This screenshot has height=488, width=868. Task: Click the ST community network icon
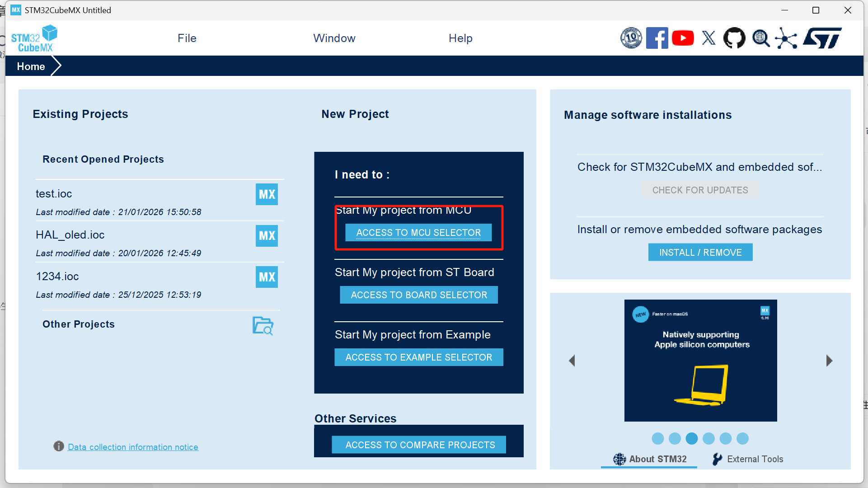click(786, 38)
